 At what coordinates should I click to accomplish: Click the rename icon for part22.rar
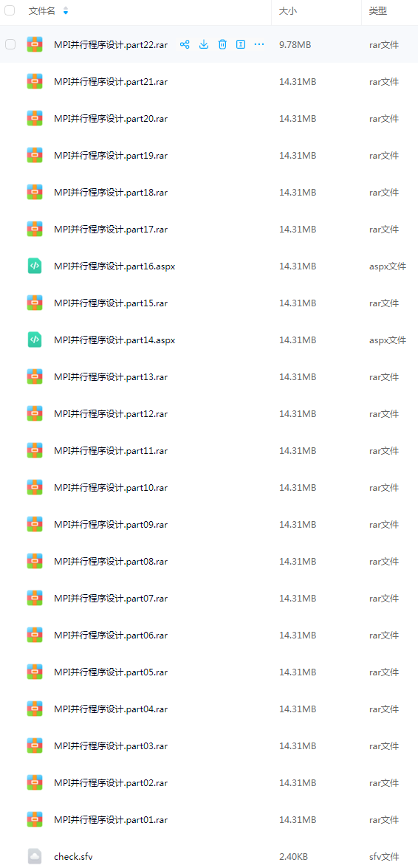coord(241,44)
